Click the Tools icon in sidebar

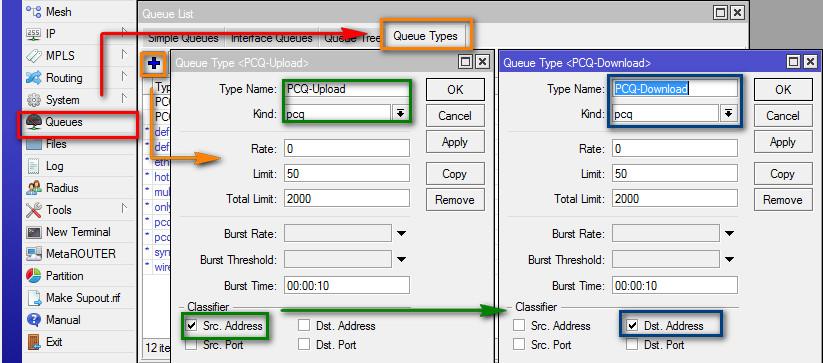tap(34, 210)
